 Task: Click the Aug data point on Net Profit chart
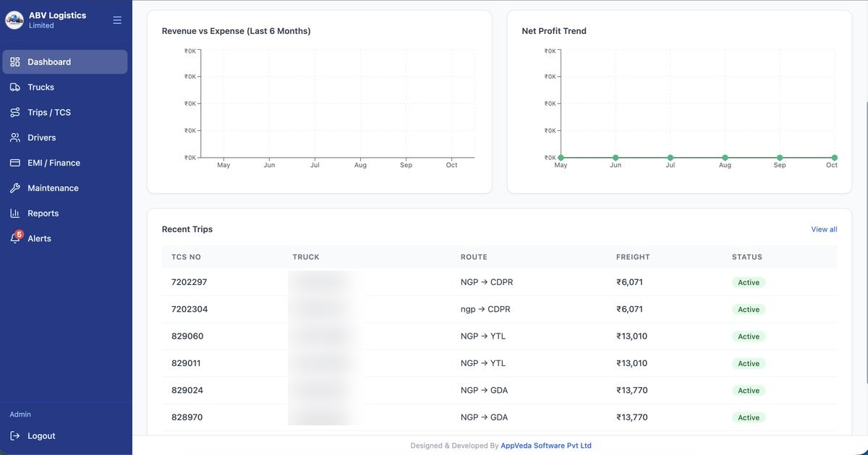pos(725,158)
